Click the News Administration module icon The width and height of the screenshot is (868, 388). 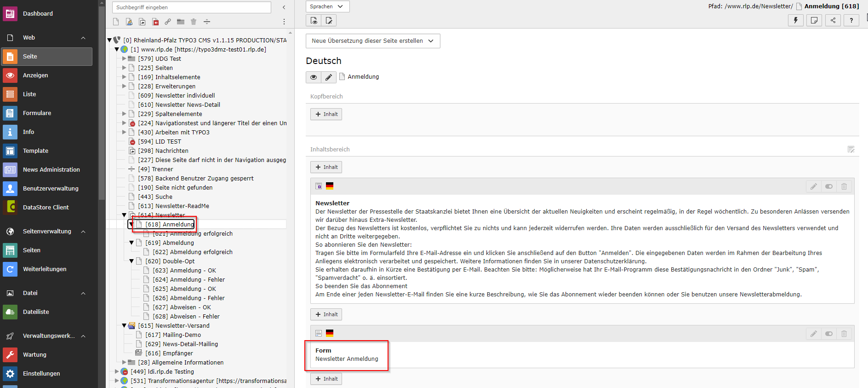point(10,170)
